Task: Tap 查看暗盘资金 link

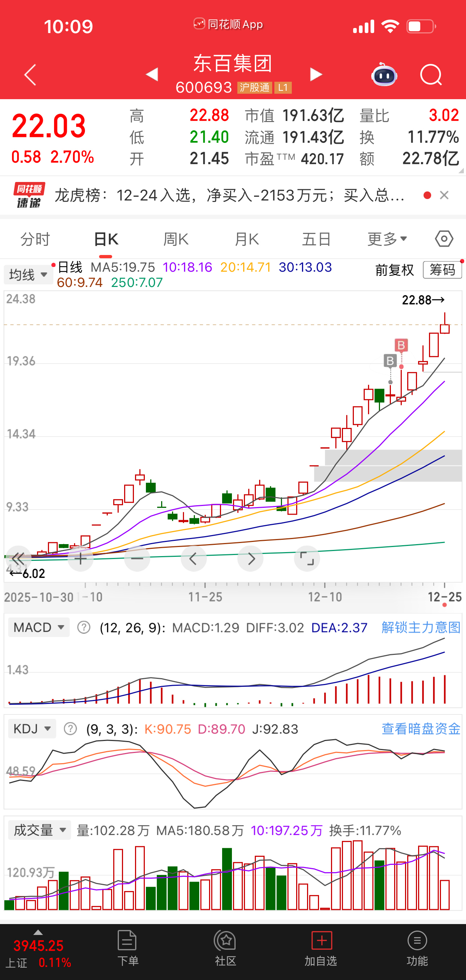Action: pos(421,729)
